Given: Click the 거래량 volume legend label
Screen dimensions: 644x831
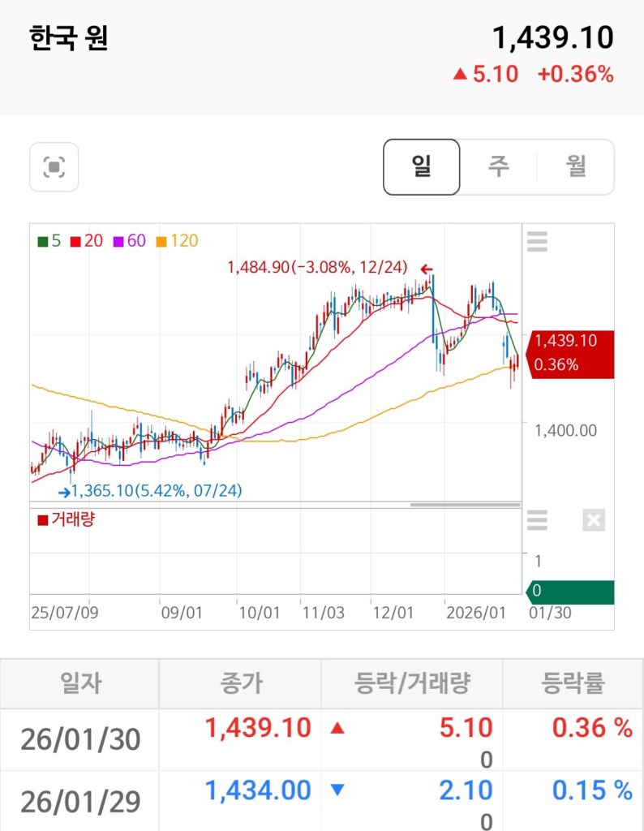Looking at the screenshot, I should (x=67, y=519).
